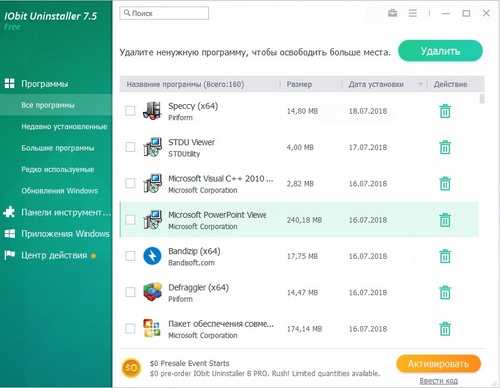Click the 18.07.2018 install date
The width and height of the screenshot is (500, 388).
(x=368, y=111)
